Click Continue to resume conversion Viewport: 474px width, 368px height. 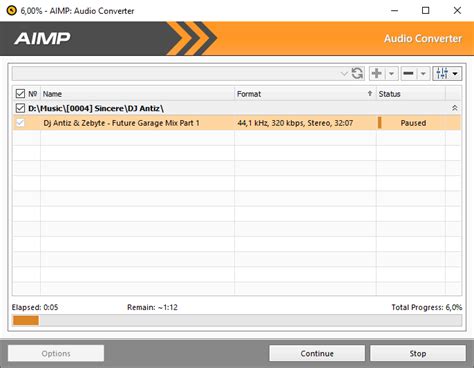pyautogui.click(x=317, y=353)
